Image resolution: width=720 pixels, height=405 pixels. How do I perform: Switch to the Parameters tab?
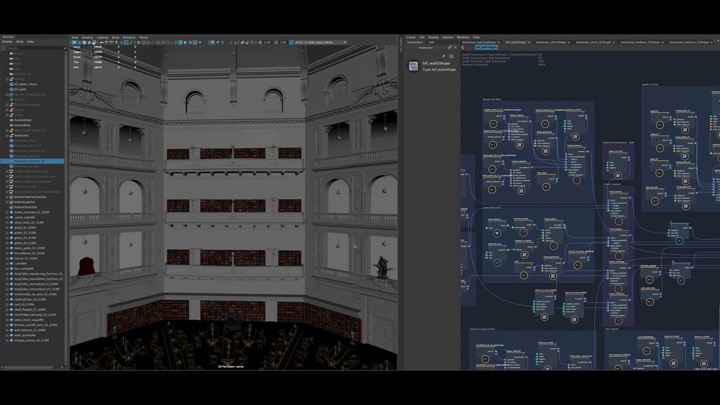click(x=415, y=42)
